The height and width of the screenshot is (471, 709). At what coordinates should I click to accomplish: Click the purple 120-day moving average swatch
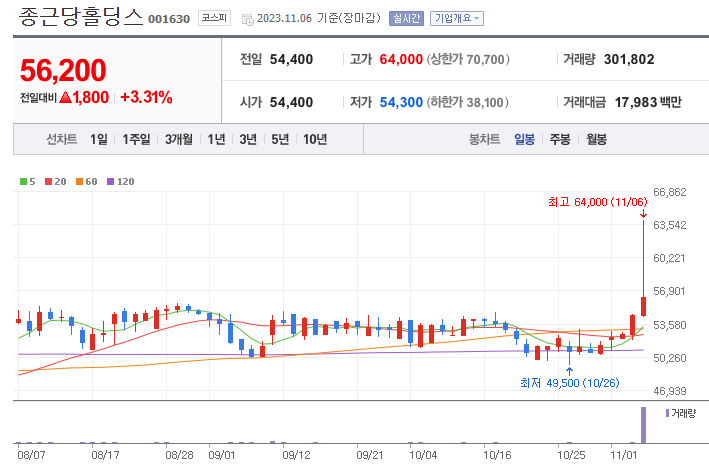pos(110,182)
